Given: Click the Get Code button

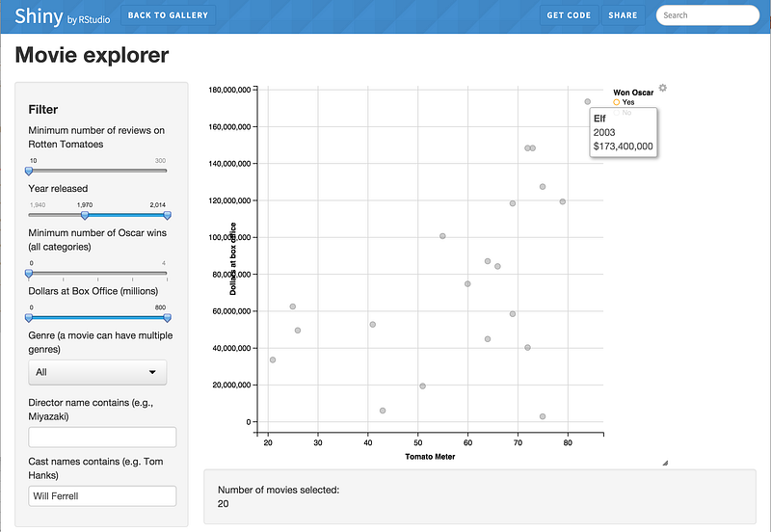Looking at the screenshot, I should coord(569,15).
